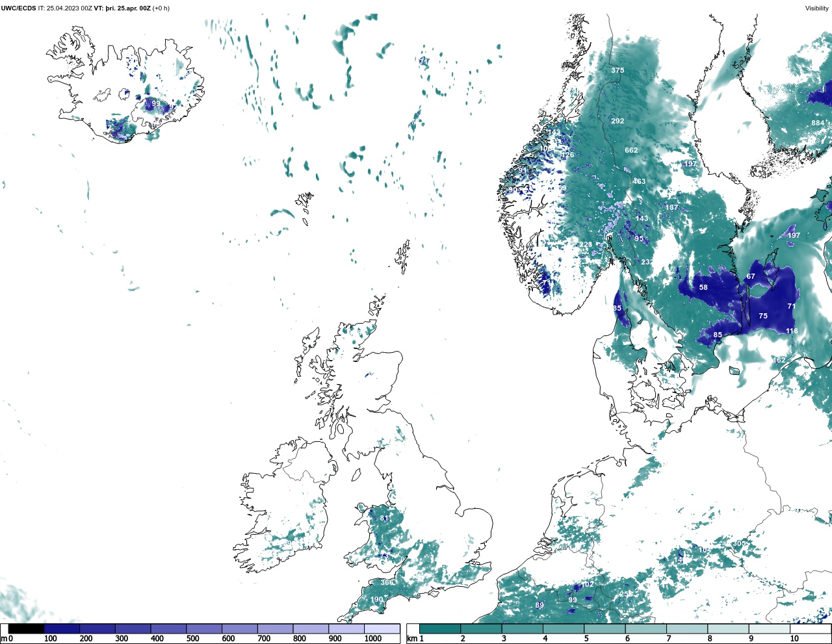
Task: Click the 95 value on the map
Action: click(639, 238)
